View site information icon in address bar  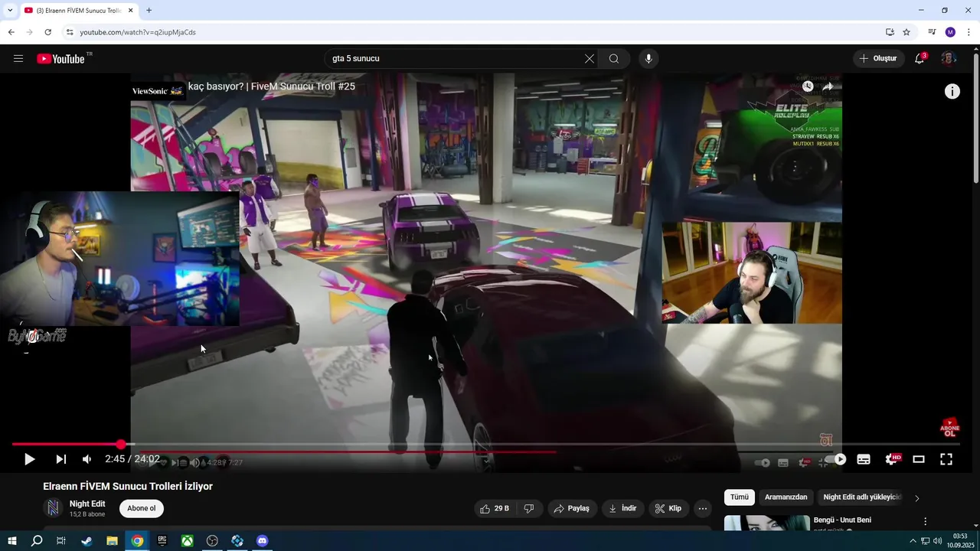(x=70, y=32)
